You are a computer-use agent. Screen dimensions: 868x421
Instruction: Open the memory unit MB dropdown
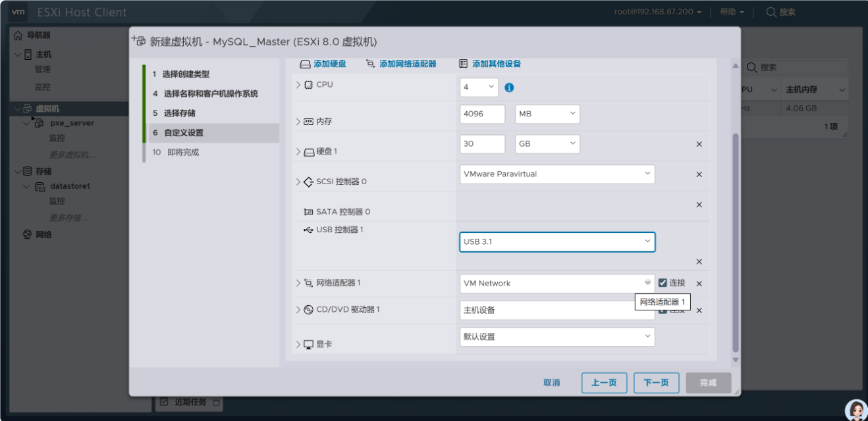click(x=547, y=114)
